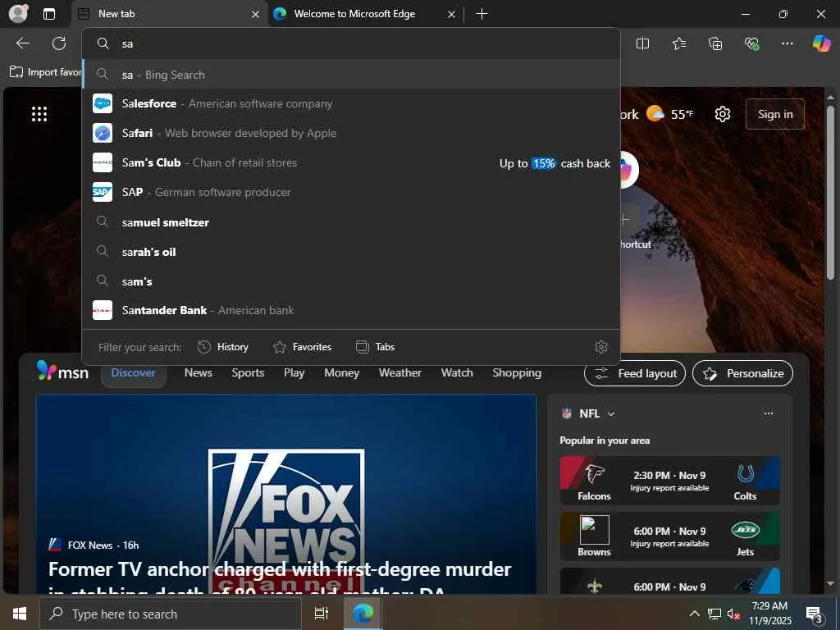Click the address bar showing sa

click(x=351, y=44)
